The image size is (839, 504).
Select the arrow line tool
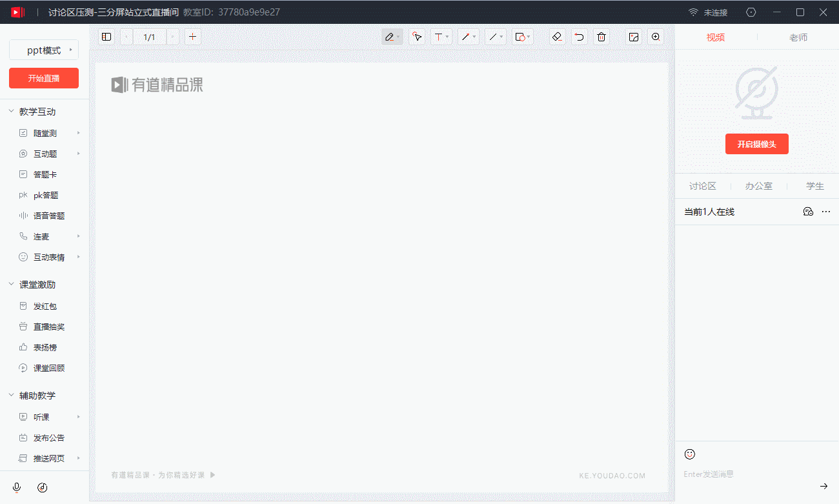point(469,37)
